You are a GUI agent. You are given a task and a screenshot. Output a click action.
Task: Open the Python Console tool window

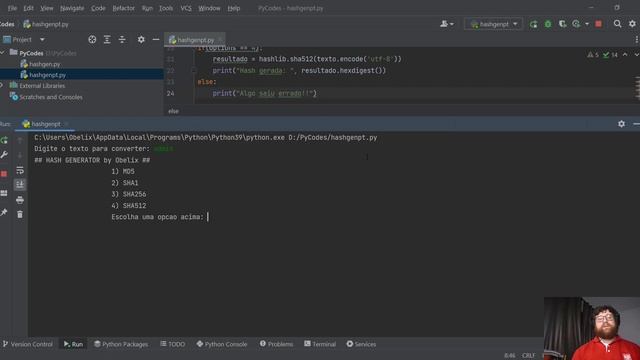point(222,344)
